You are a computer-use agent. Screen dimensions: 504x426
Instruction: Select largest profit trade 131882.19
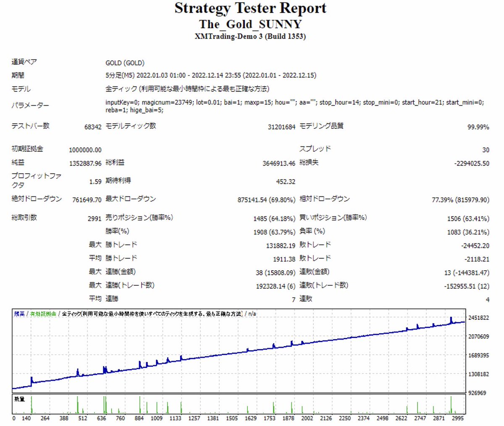pyautogui.click(x=281, y=246)
